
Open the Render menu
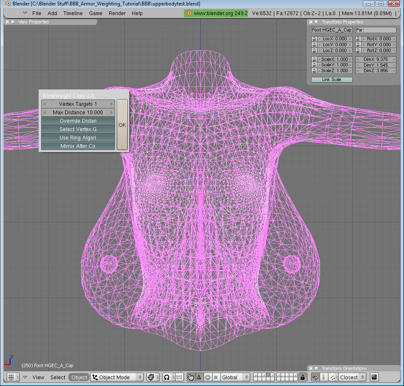coord(117,13)
